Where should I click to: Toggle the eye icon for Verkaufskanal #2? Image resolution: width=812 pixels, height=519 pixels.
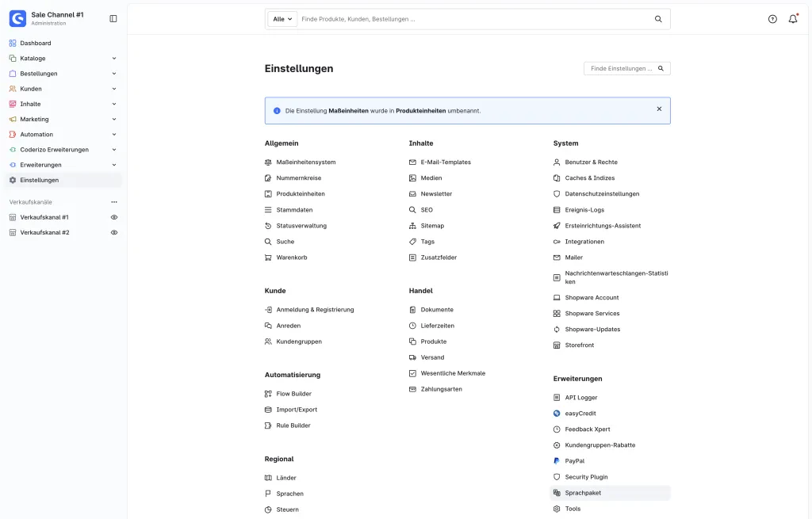pos(114,232)
